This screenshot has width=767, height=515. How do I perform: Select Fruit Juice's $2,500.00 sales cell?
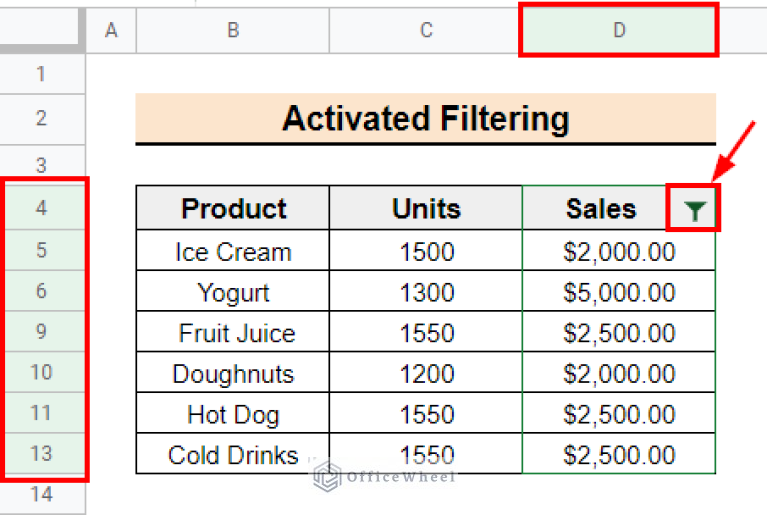click(619, 331)
